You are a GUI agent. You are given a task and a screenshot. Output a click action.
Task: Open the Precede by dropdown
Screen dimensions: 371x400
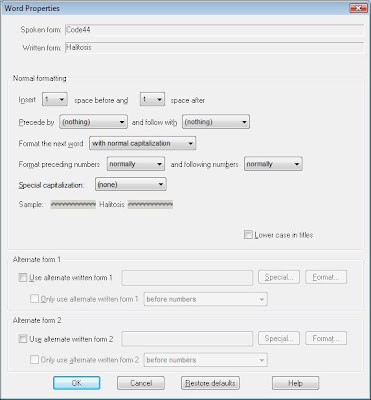click(x=93, y=122)
